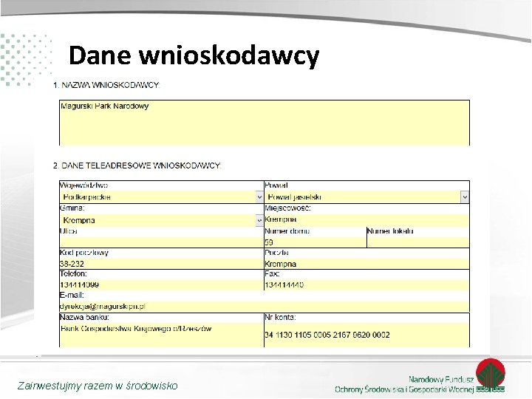Click the Fax number field
The height and width of the screenshot is (399, 532).
pyautogui.click(x=366, y=285)
